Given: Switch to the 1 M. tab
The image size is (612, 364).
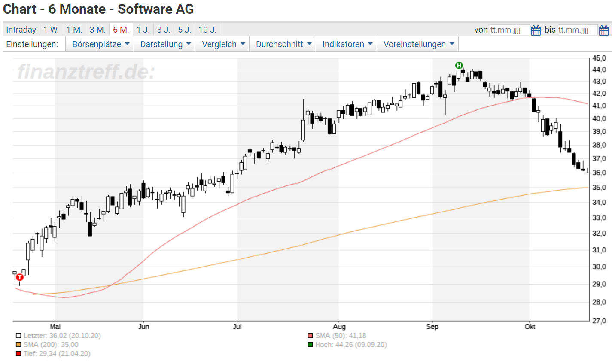Looking at the screenshot, I should (x=74, y=30).
